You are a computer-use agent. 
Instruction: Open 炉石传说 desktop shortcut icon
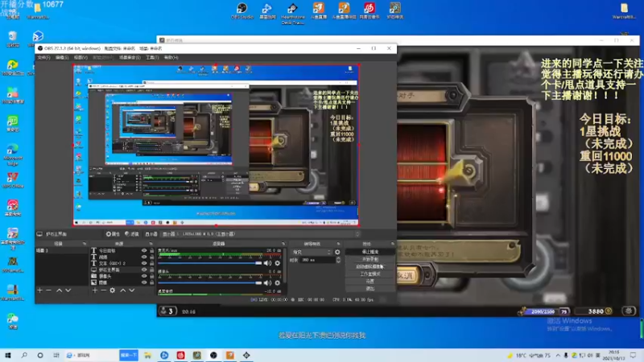[x=395, y=10]
